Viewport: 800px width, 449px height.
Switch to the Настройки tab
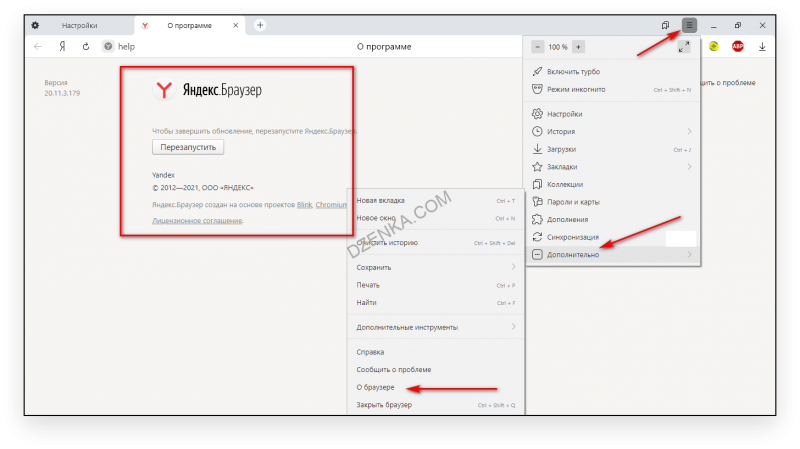pyautogui.click(x=79, y=26)
